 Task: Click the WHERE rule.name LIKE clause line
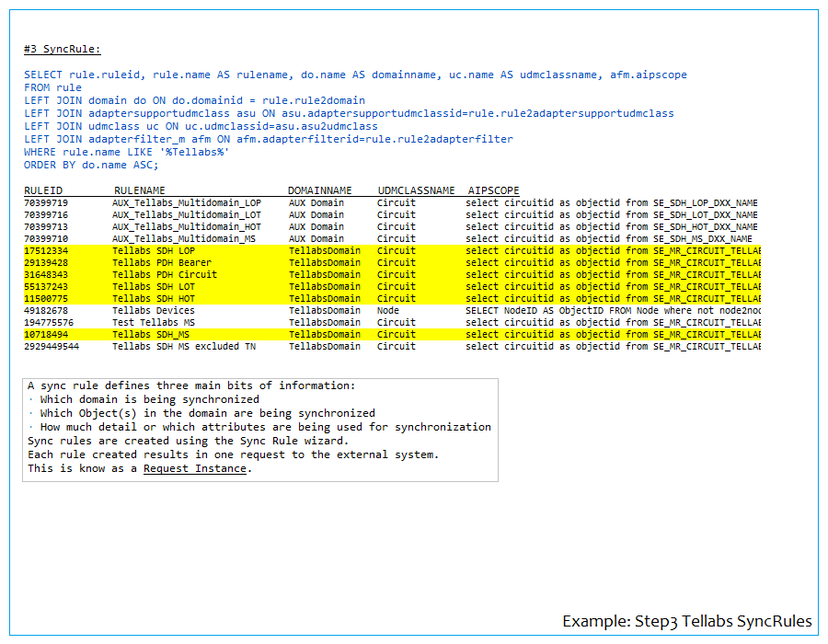pos(127,152)
